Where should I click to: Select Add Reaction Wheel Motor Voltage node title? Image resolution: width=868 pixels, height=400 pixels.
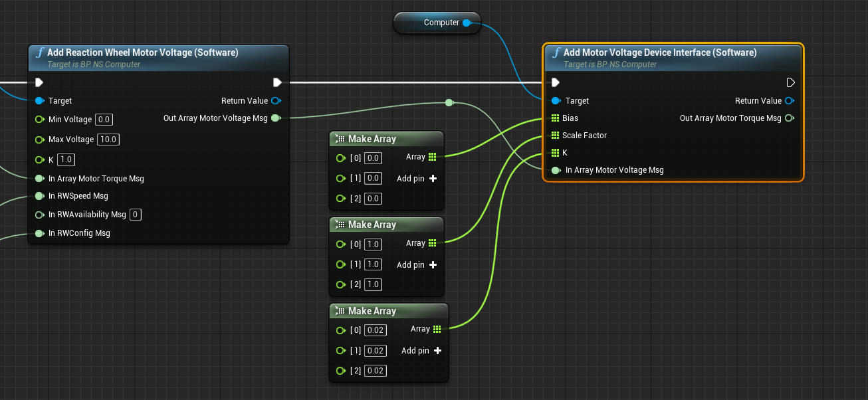pos(142,52)
